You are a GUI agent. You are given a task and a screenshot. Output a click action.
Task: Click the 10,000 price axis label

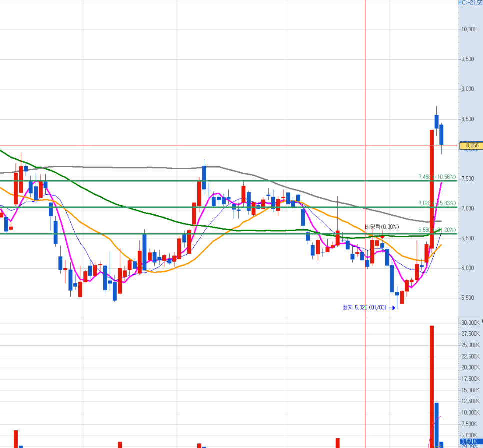click(x=469, y=29)
